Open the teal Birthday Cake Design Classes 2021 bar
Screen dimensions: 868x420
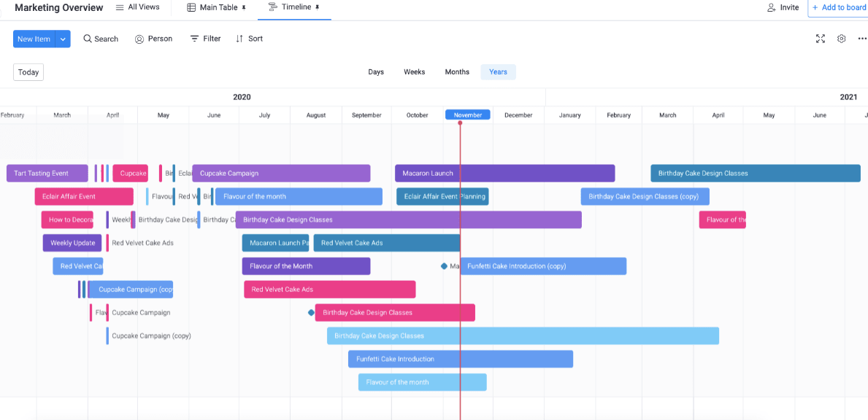[756, 173]
